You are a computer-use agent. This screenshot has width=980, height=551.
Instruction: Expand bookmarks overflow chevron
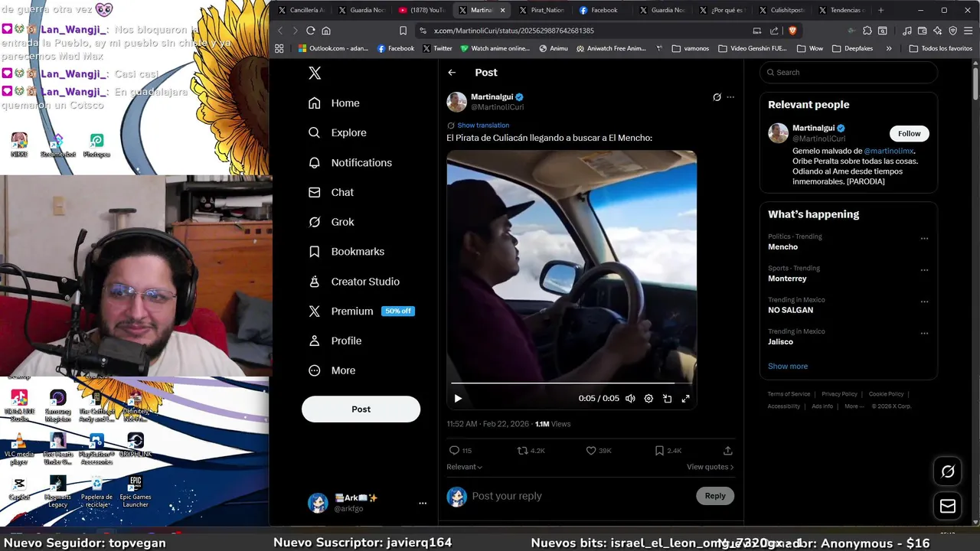(x=888, y=48)
